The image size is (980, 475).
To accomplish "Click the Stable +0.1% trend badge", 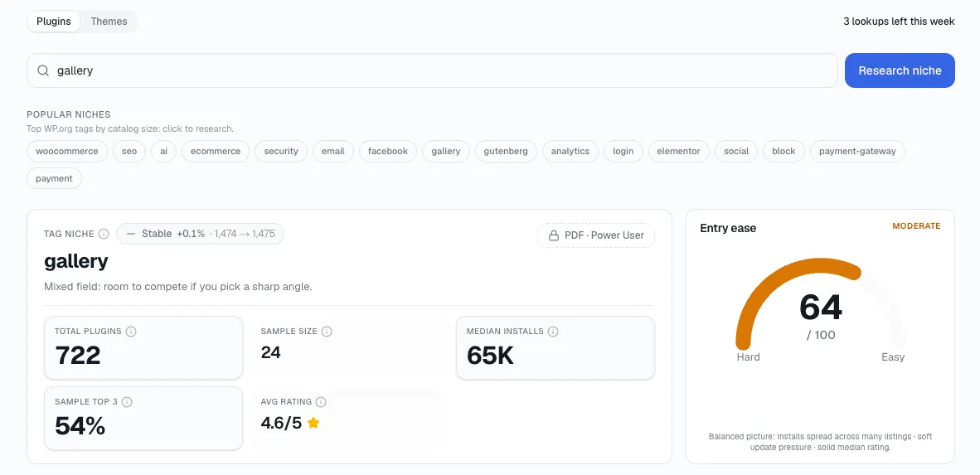I will 200,234.
